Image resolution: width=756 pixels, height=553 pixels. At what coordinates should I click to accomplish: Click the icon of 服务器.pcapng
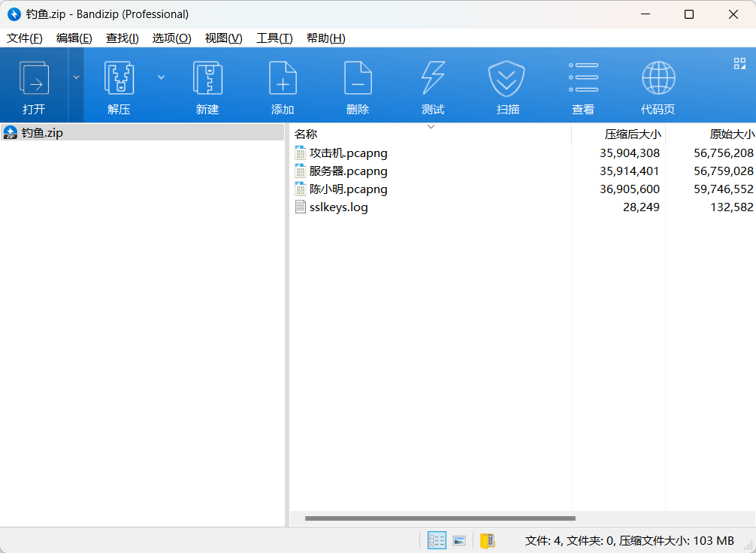[301, 171]
